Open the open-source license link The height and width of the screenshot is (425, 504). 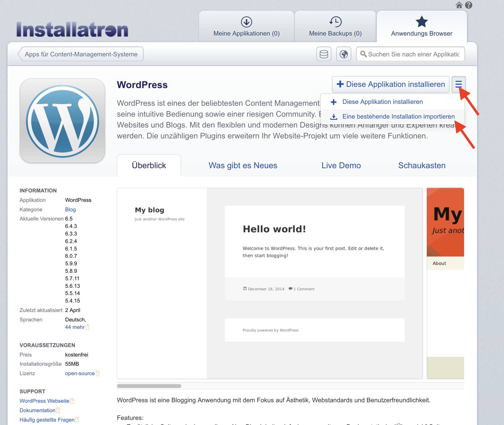(x=80, y=373)
